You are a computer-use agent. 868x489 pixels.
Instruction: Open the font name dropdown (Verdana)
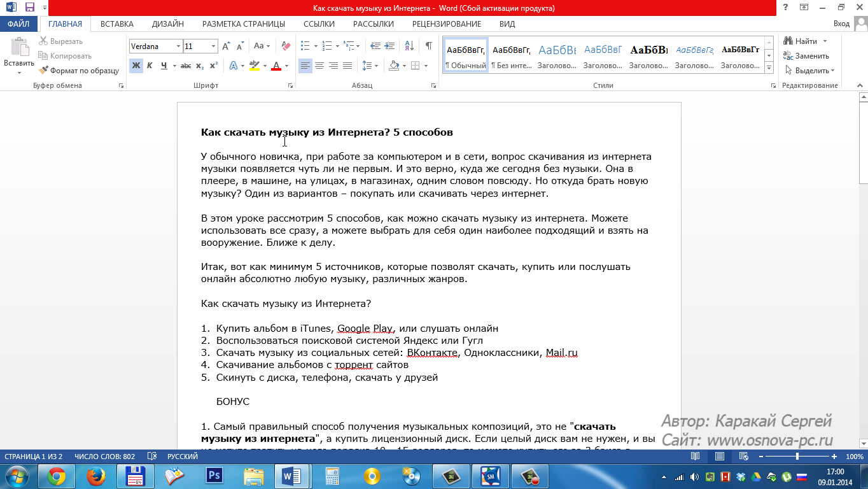coord(178,46)
